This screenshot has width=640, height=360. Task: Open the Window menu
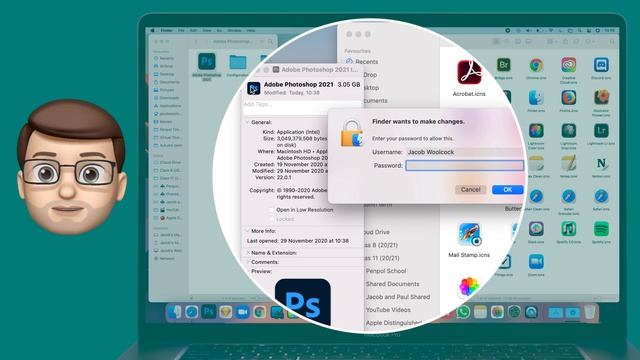(x=234, y=31)
